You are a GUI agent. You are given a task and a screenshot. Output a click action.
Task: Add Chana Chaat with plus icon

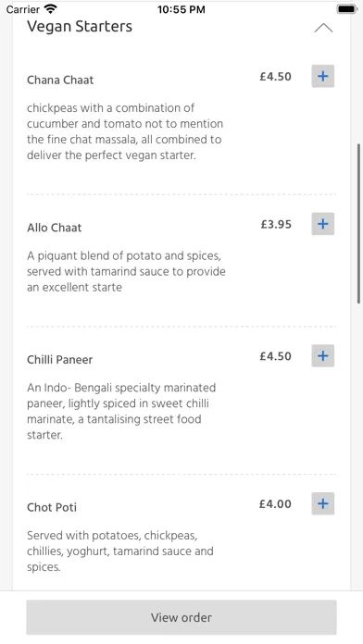pos(322,76)
